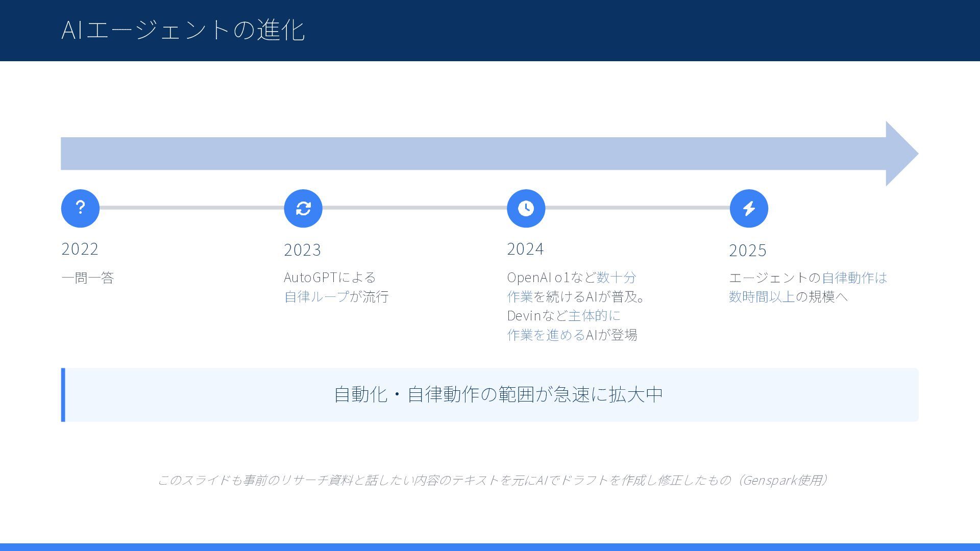Click the 2023 year label

[x=302, y=250]
